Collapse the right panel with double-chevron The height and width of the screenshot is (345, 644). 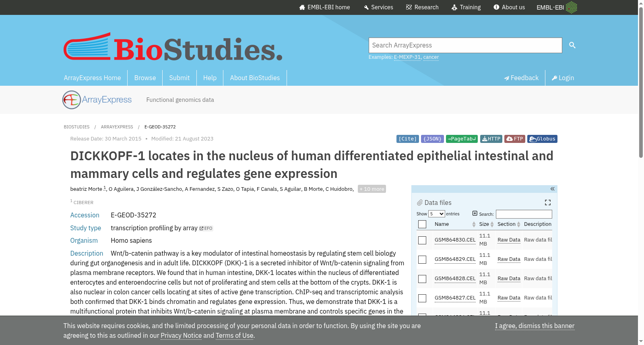click(552, 189)
